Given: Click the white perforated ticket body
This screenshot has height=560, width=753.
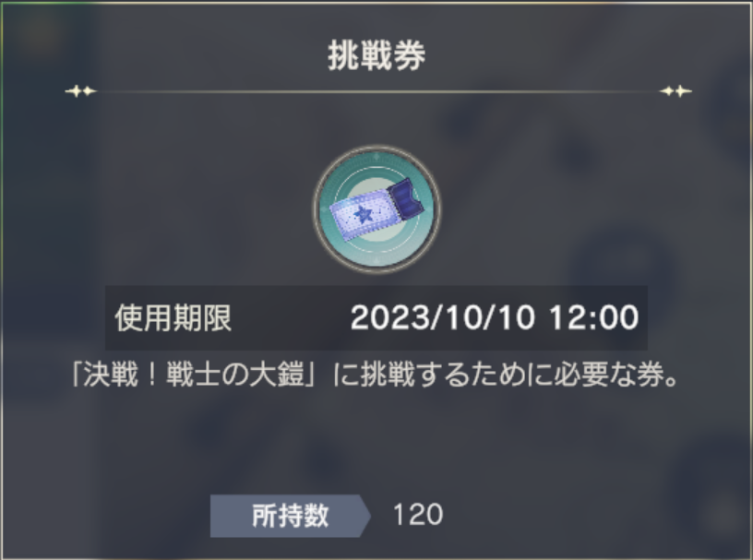Looking at the screenshot, I should click(x=359, y=216).
